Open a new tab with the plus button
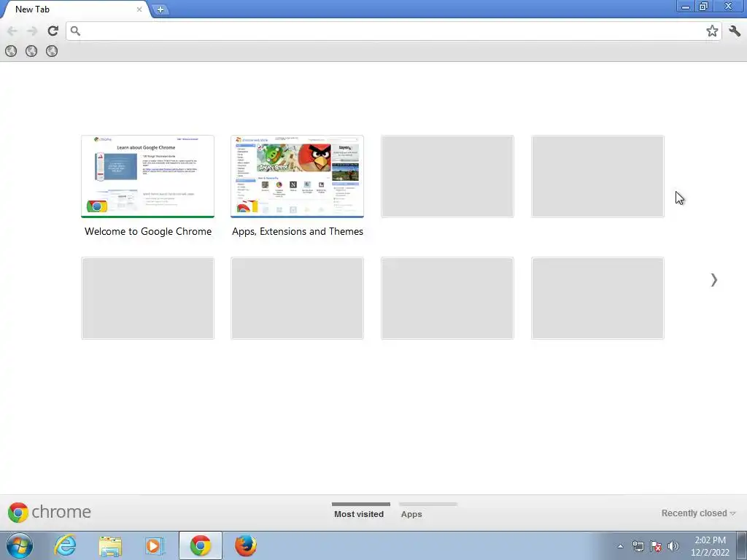The image size is (747, 560). [x=160, y=9]
